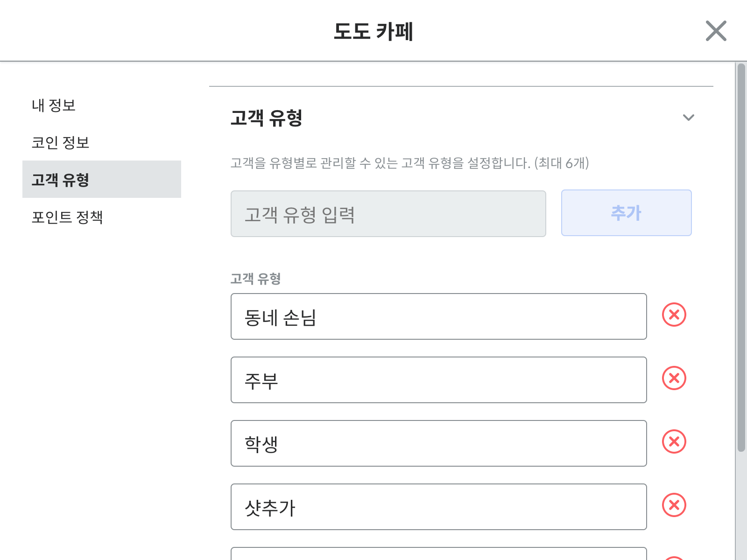This screenshot has height=560, width=747.
Task: Focus the 고객 유형 입력 text field
Action: [388, 214]
